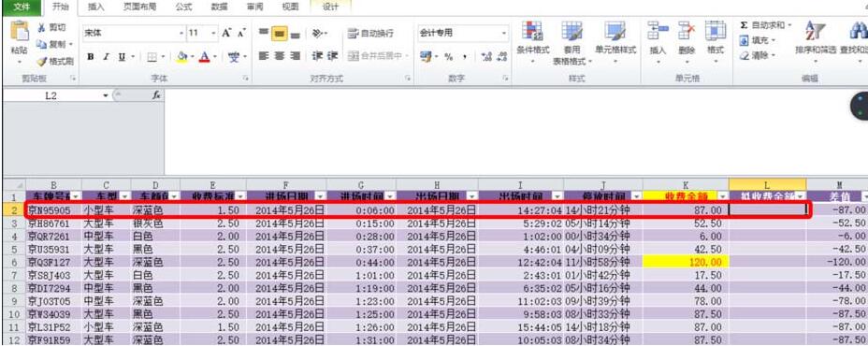Click the Cut (剪切) scissors icon

click(41, 28)
